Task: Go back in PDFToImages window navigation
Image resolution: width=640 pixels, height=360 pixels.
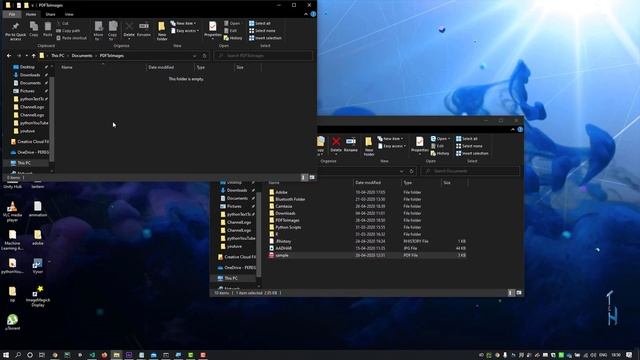Action: point(9,56)
